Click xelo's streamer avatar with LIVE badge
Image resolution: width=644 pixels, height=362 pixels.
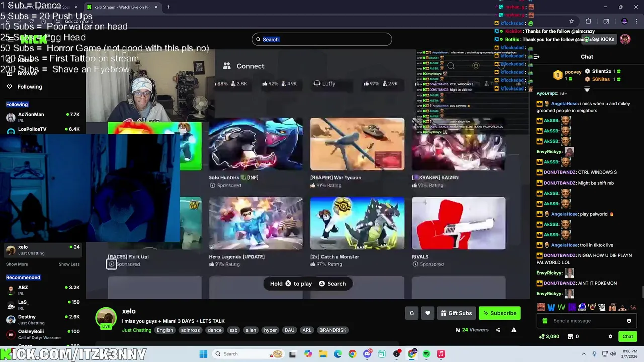click(106, 318)
